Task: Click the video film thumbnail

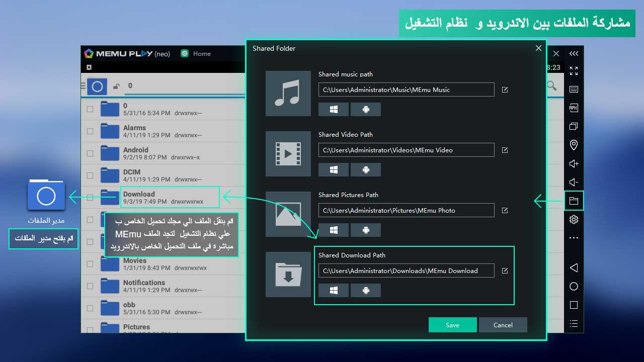Action: click(288, 154)
